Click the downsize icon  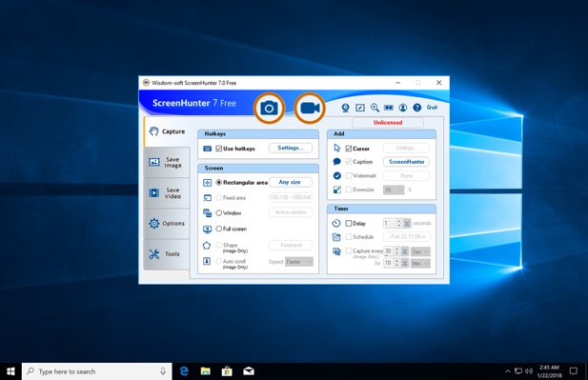click(337, 190)
